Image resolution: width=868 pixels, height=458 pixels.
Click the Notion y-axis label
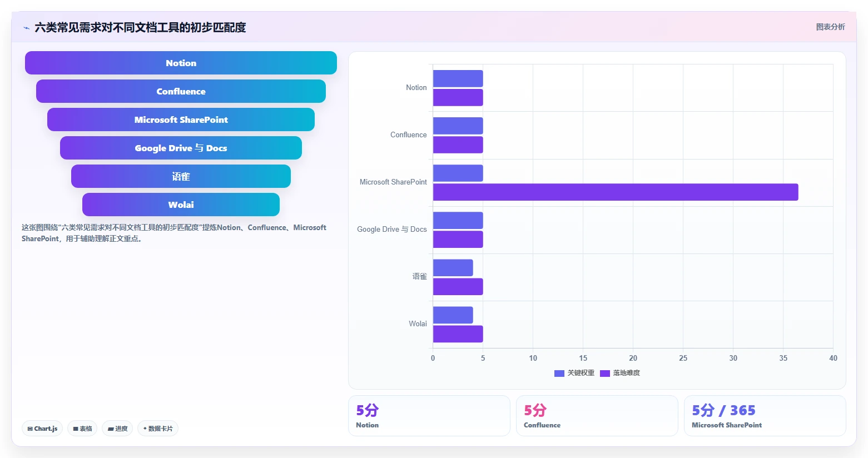click(416, 88)
